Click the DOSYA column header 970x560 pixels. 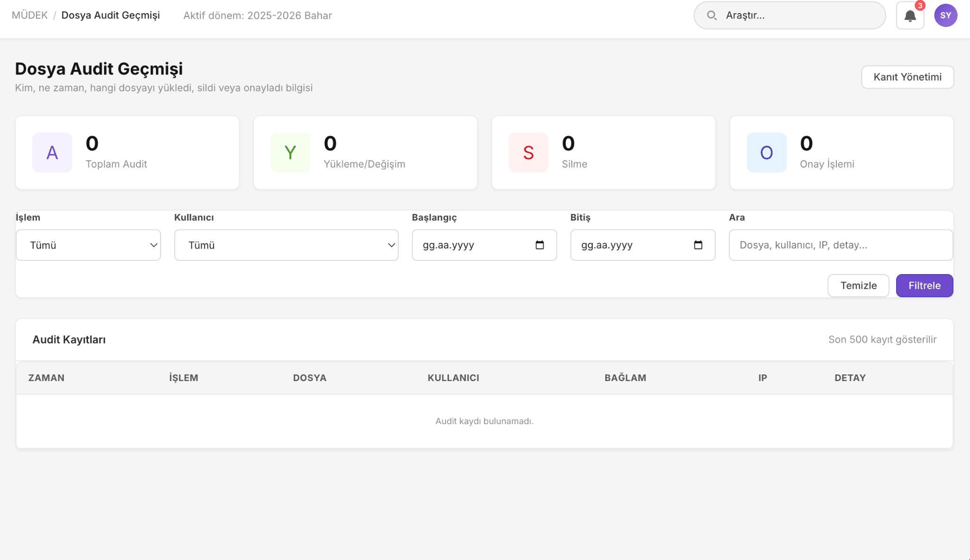(310, 378)
